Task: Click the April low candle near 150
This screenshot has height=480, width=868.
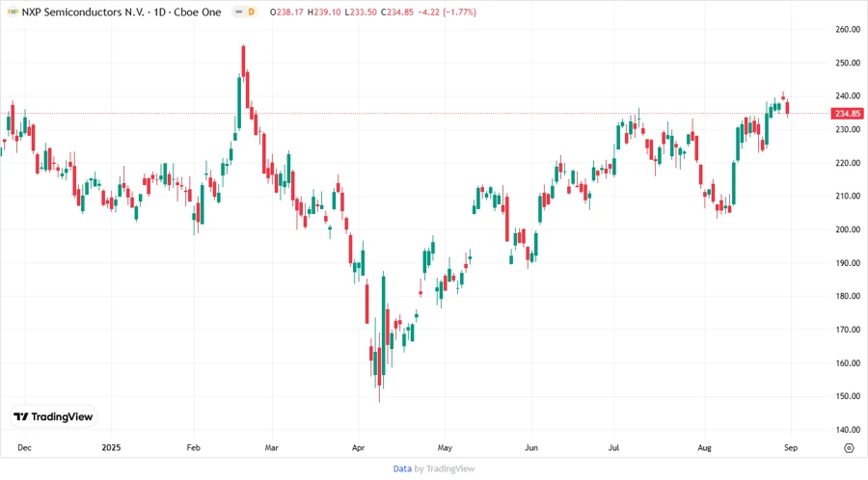Action: (379, 367)
